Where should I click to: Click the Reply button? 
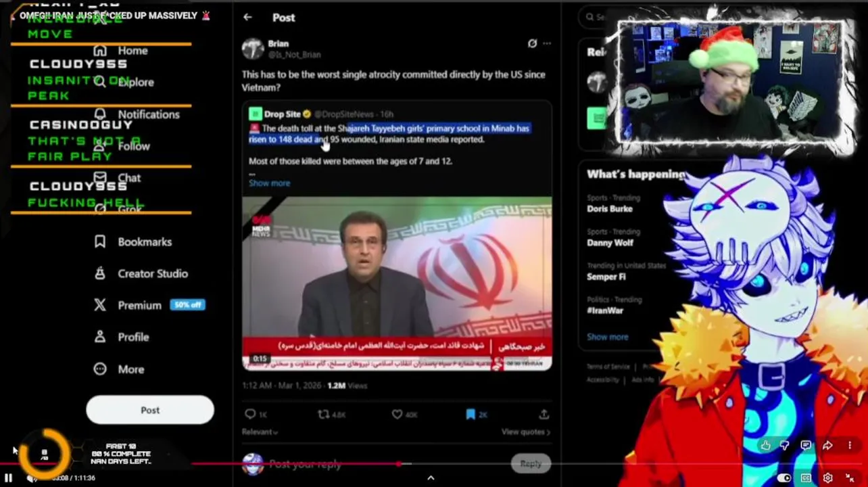(531, 464)
